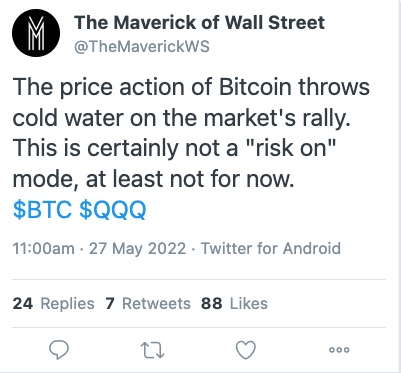Screen dimensions: 401x373
Task: View the 24 Replies list
Action: [x=53, y=304]
